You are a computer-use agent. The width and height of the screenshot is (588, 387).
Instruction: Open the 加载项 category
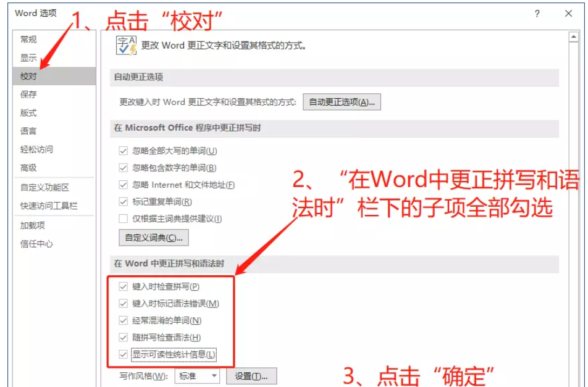[x=33, y=225]
